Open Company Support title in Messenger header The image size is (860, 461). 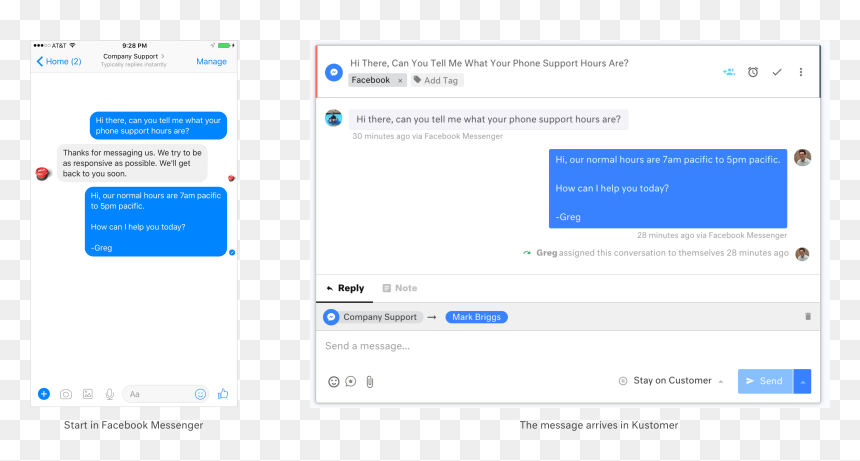pyautogui.click(x=133, y=56)
